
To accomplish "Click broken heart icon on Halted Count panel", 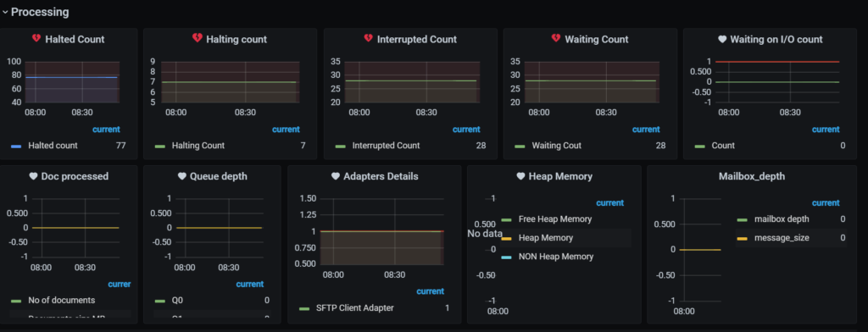I will coord(36,39).
